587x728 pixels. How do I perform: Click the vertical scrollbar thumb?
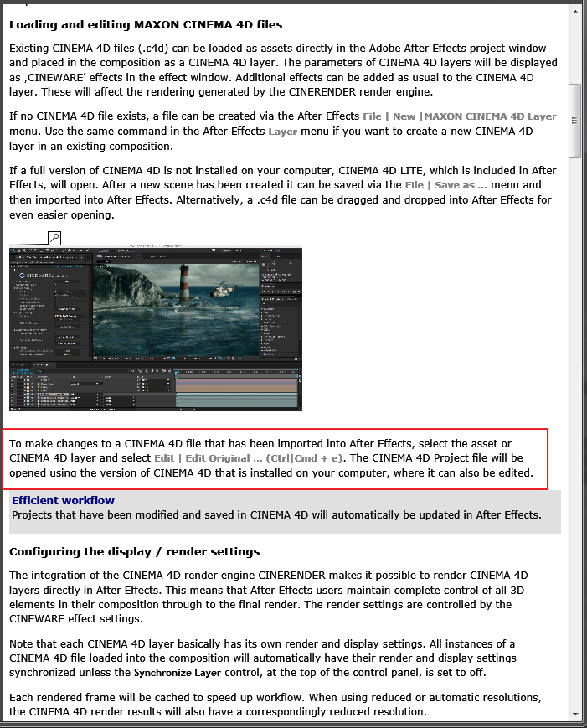[575, 121]
